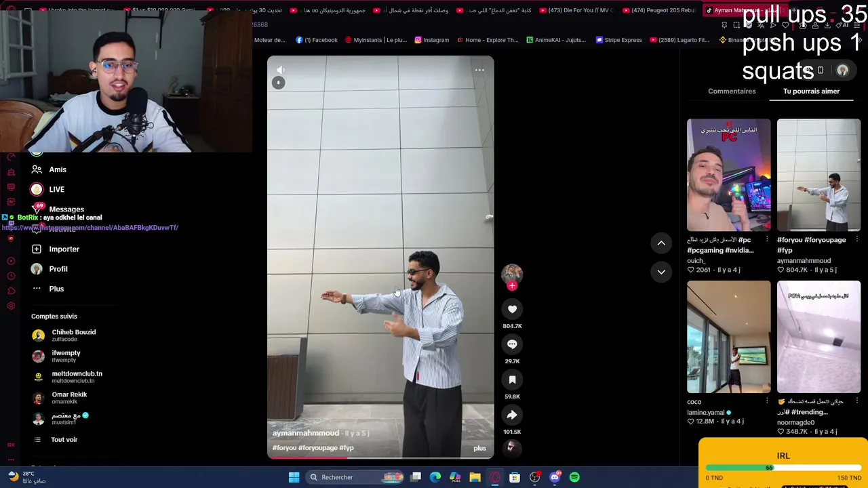868x488 pixels.
Task: Open the video's three-dot options menu
Action: tap(479, 70)
